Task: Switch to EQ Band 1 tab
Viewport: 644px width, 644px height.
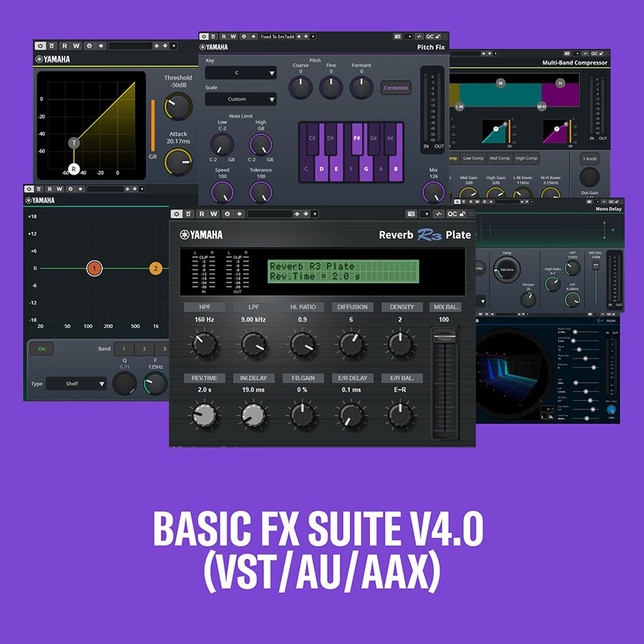Action: tap(124, 348)
